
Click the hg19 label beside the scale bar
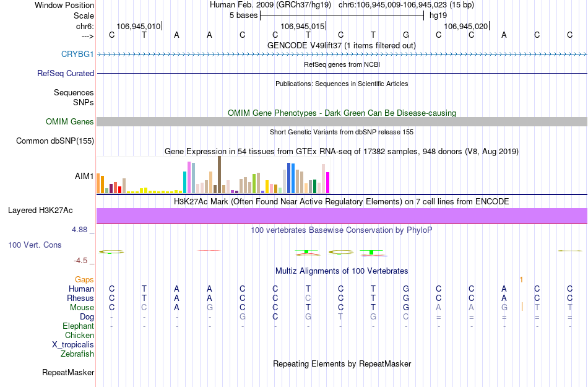[438, 15]
